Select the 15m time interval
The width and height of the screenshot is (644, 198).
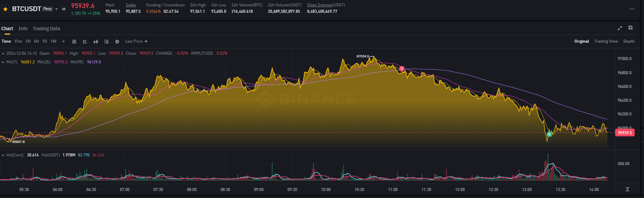tap(18, 41)
